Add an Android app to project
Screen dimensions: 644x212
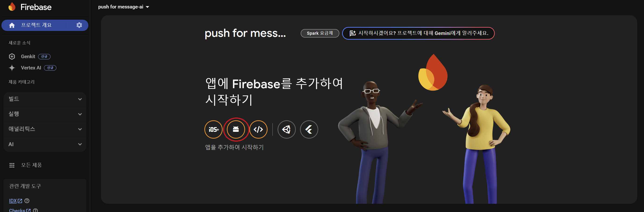coord(236,129)
